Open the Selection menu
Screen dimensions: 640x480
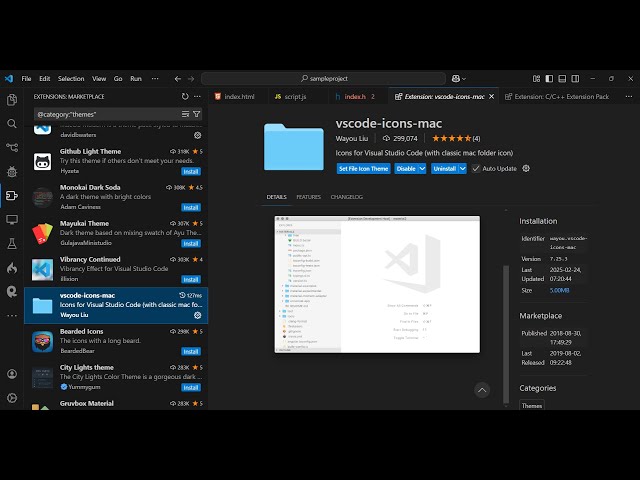tap(71, 78)
